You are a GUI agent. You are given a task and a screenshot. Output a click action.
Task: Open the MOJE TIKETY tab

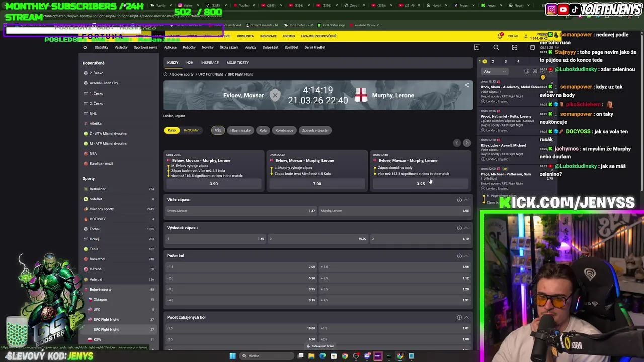pyautogui.click(x=237, y=63)
